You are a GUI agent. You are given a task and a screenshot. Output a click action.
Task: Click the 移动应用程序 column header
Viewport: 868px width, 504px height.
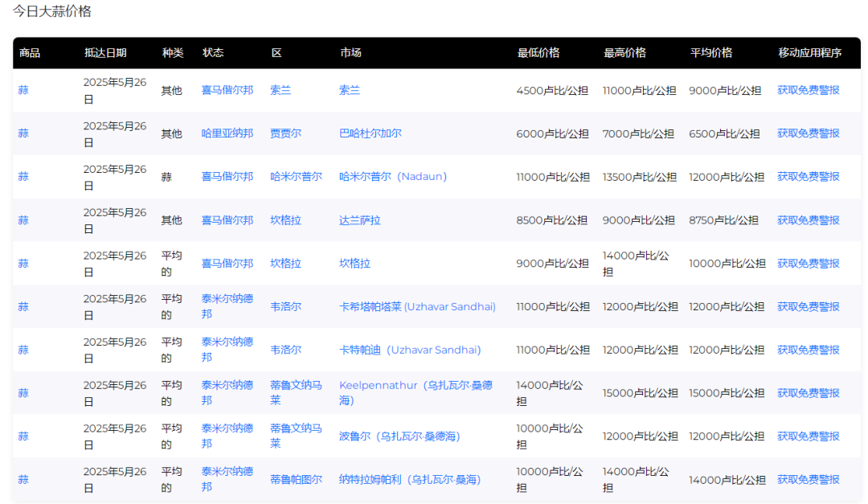click(810, 53)
